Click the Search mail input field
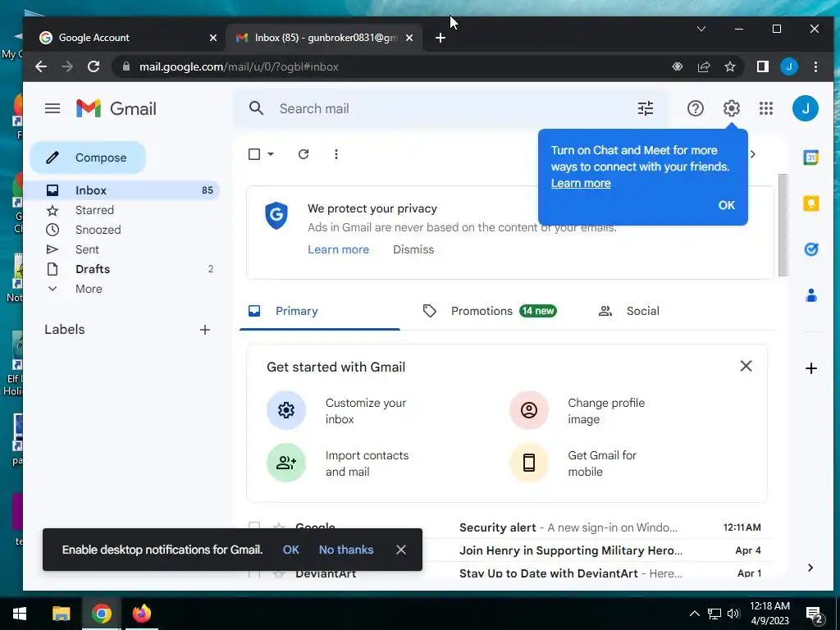840x630 pixels. coord(451,109)
